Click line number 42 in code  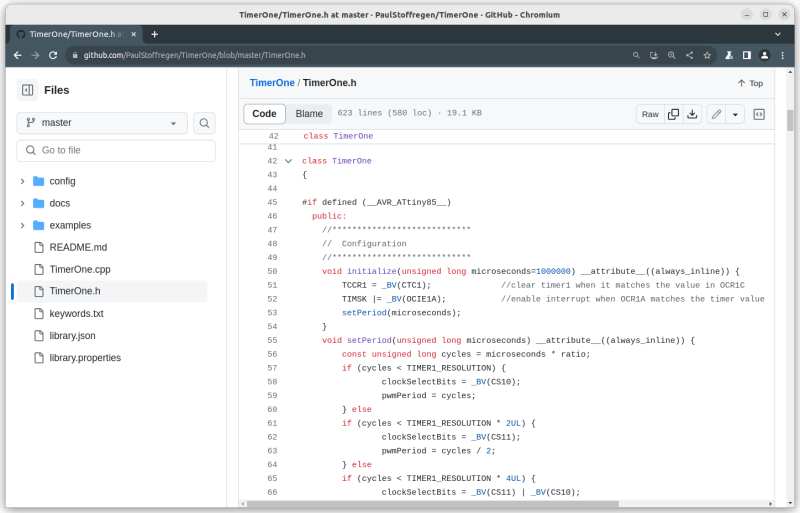coord(272,161)
